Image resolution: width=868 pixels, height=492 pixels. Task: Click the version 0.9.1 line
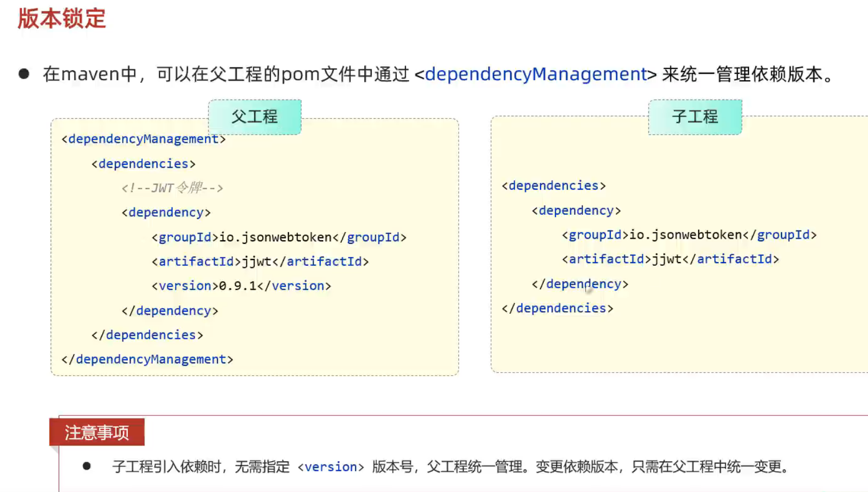click(241, 286)
